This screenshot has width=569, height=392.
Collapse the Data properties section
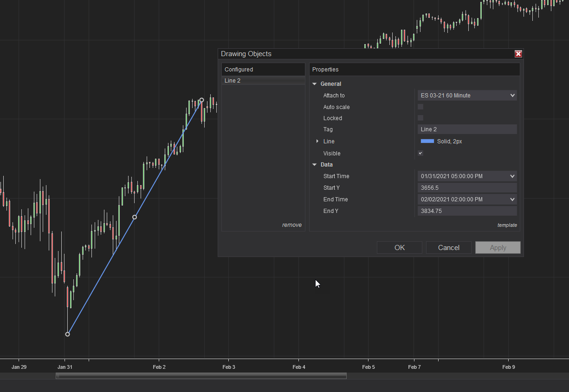[315, 165]
